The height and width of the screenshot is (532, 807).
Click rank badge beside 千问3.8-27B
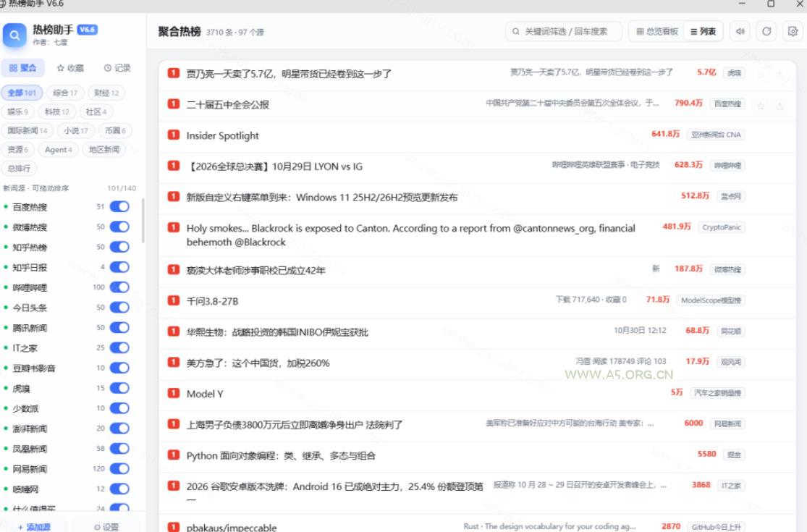[x=174, y=300]
